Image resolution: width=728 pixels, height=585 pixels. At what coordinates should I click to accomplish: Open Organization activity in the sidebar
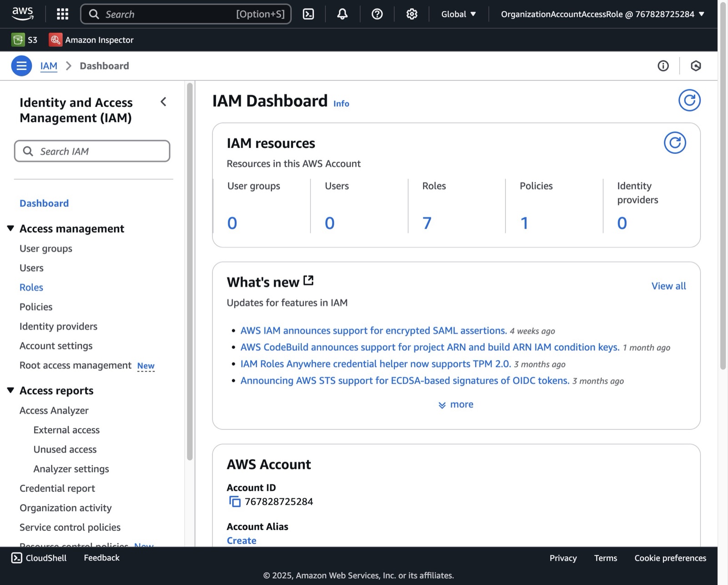pyautogui.click(x=66, y=508)
